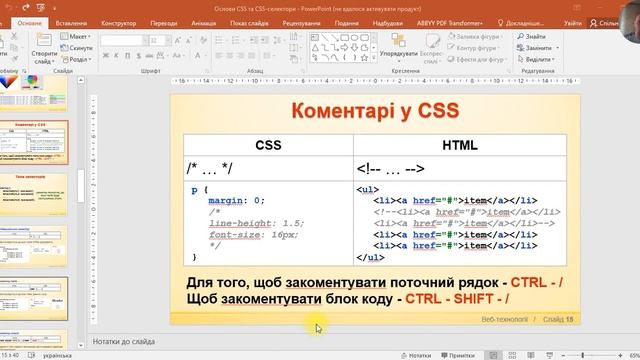Toggle the Нотатки button in status bar
Screen dimensions: 640x360
tap(416, 356)
